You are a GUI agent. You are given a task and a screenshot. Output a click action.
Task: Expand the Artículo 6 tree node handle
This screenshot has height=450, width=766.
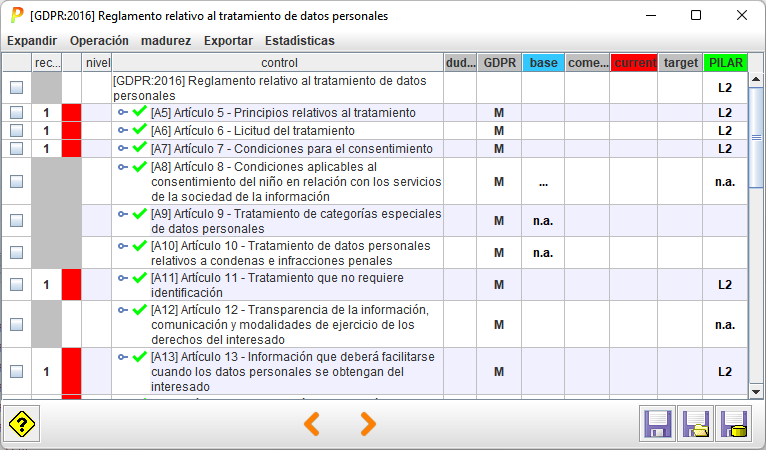123,130
